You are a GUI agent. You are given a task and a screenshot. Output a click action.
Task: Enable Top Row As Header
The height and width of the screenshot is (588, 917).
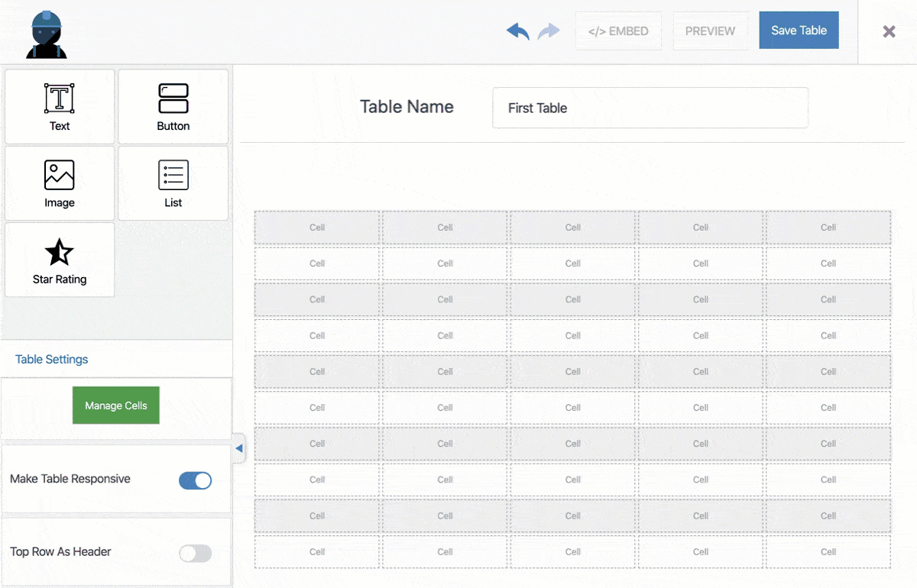(x=195, y=553)
